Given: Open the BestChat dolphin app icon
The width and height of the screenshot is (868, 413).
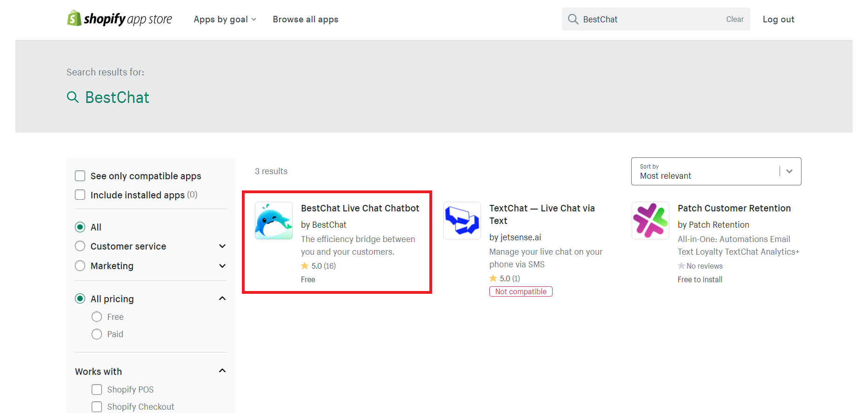Looking at the screenshot, I should tap(274, 220).
